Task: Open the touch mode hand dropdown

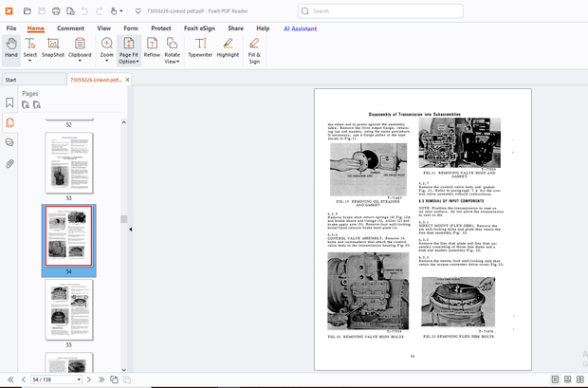Action: [x=117, y=11]
